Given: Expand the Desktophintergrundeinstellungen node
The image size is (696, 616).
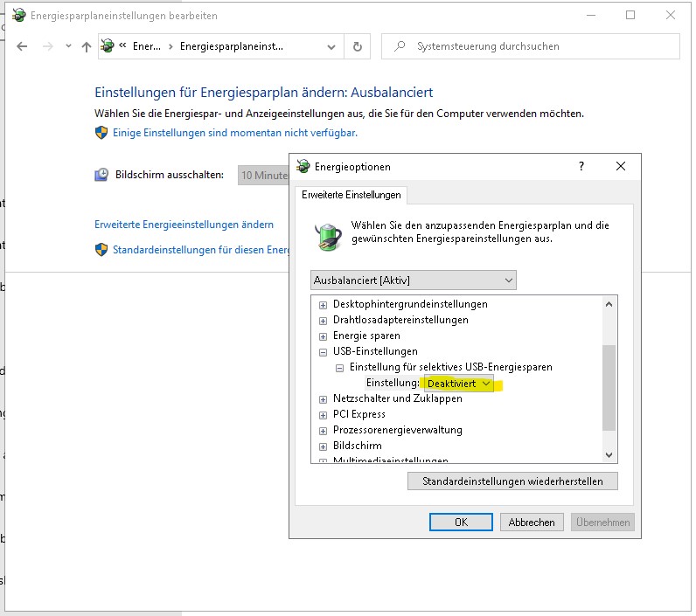Looking at the screenshot, I should tap(324, 305).
